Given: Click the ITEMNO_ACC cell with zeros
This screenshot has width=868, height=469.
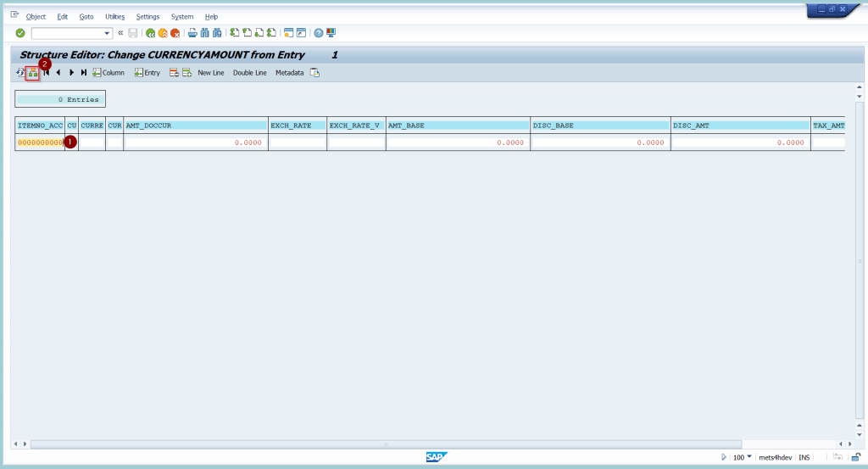Looking at the screenshot, I should [41, 142].
